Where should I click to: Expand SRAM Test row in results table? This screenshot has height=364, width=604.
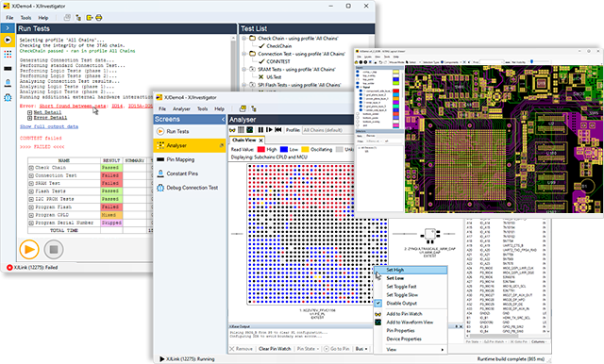31,183
